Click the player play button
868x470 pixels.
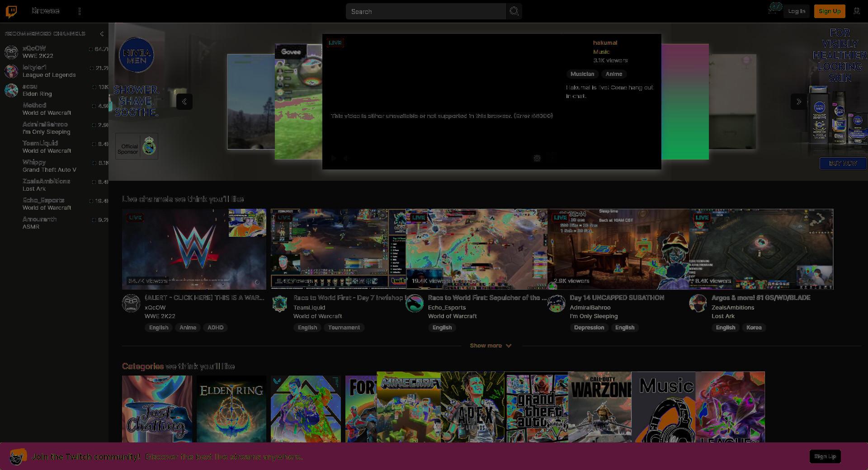(334, 158)
